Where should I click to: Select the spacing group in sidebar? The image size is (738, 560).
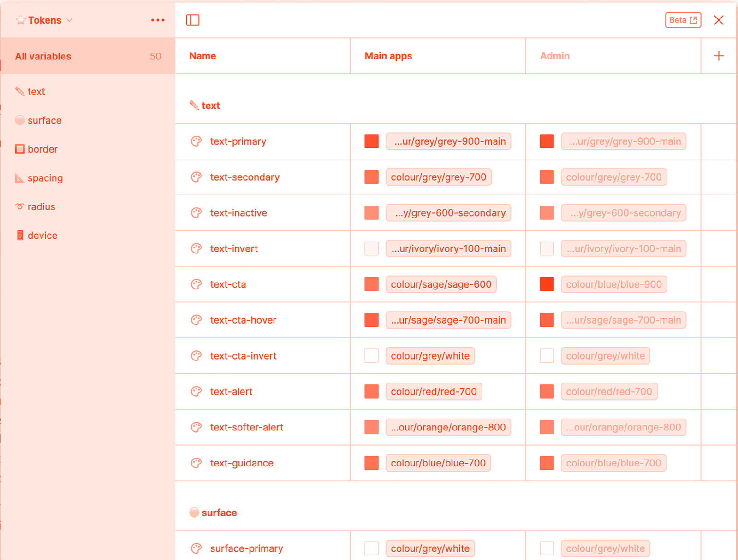click(x=39, y=178)
